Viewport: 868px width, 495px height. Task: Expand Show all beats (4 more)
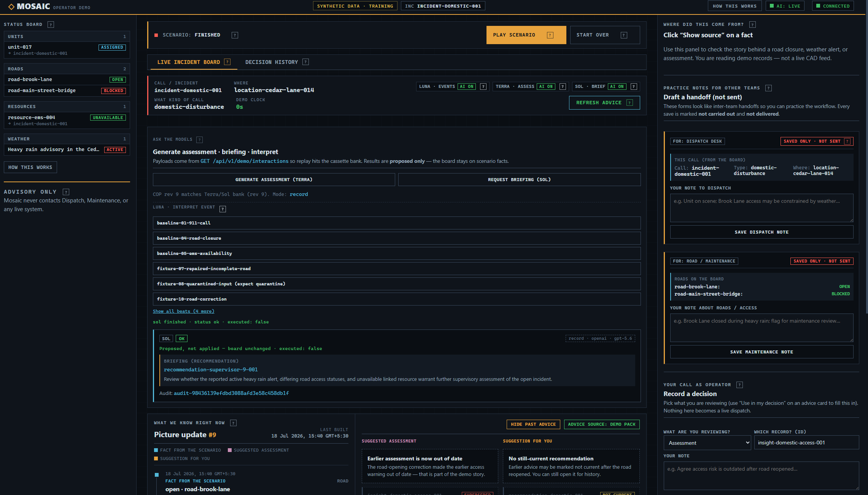(x=184, y=311)
